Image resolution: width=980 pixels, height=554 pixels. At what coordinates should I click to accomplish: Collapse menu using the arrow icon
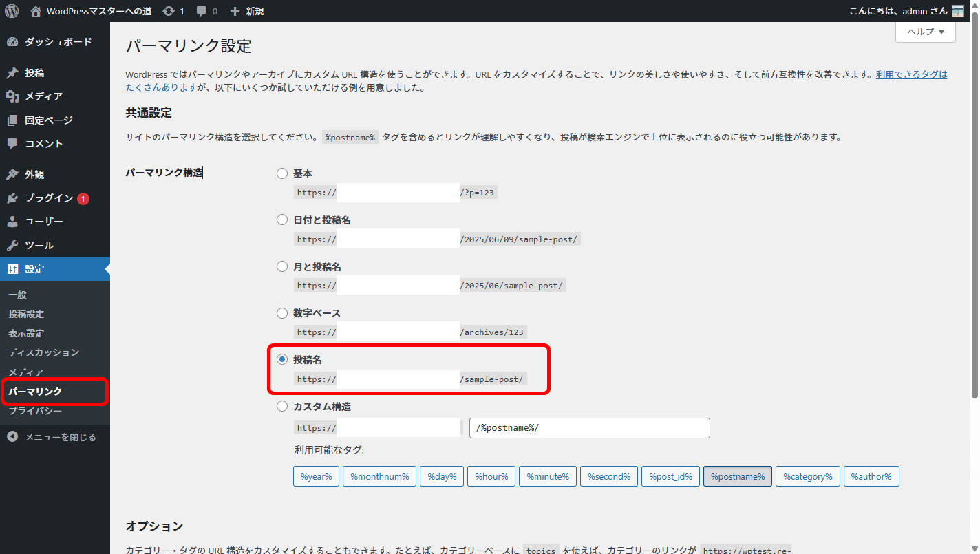(x=12, y=437)
